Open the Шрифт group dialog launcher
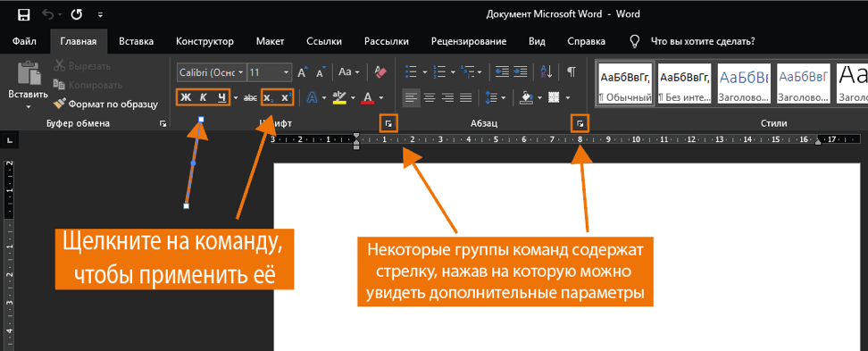This screenshot has height=351, width=868. pos(388,124)
